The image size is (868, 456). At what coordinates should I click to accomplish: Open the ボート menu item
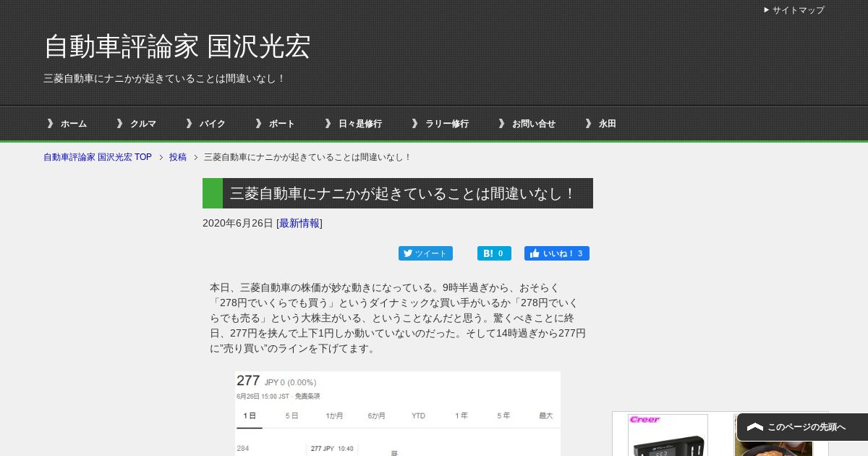point(275,124)
